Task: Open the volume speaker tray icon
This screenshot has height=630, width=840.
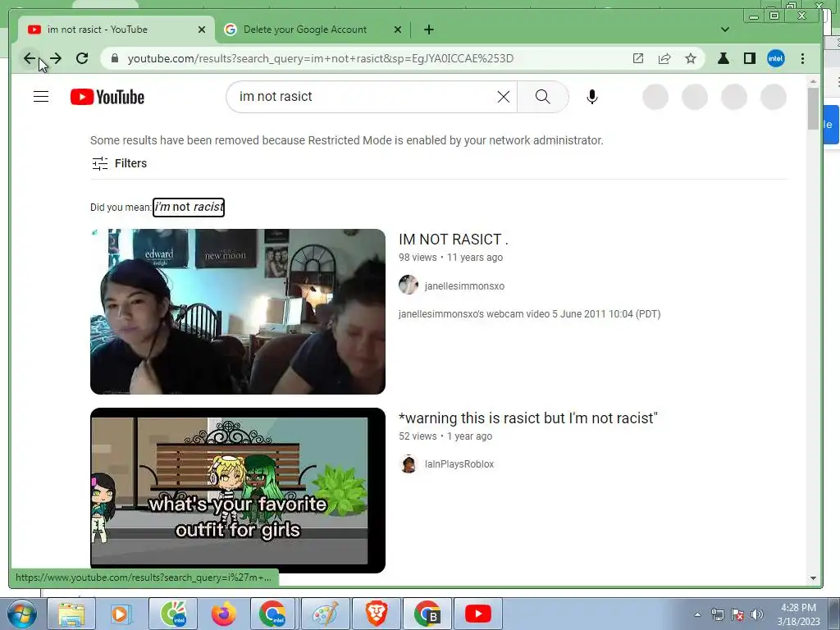Action: click(757, 614)
